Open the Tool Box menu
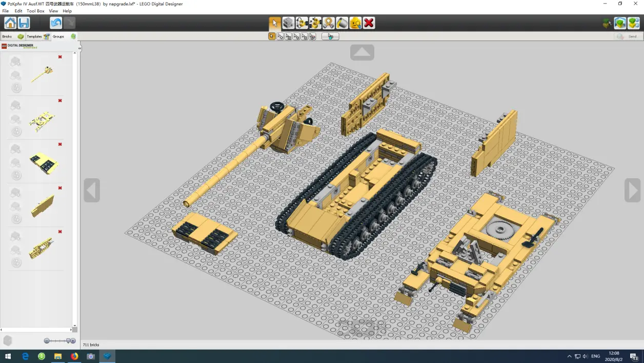This screenshot has height=363, width=644. pyautogui.click(x=35, y=11)
